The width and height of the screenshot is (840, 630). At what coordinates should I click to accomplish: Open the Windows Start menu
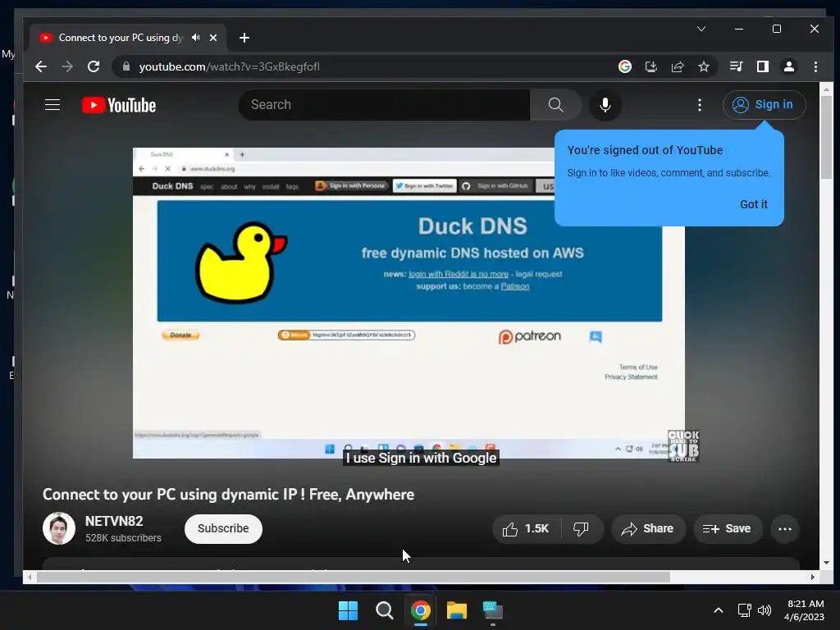pyautogui.click(x=348, y=610)
